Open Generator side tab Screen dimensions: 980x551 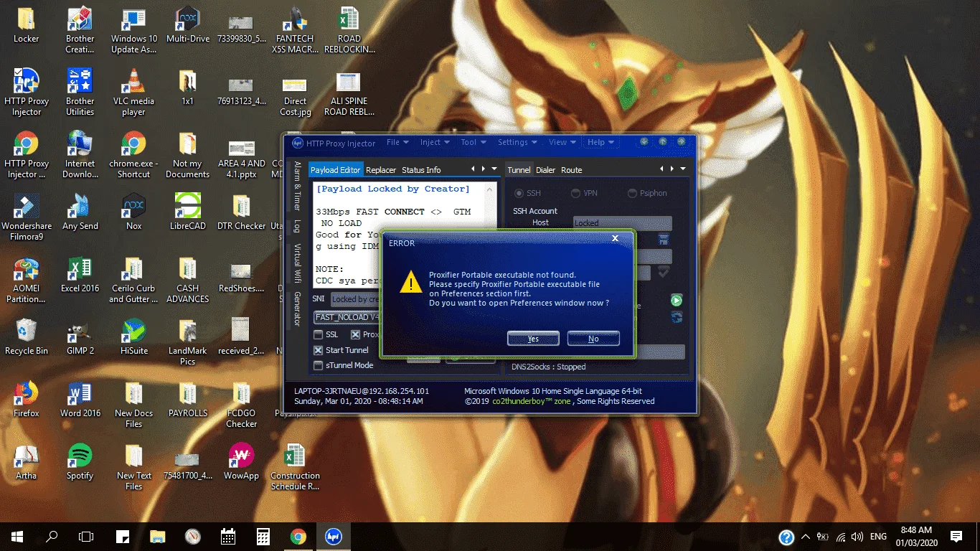[x=297, y=309]
